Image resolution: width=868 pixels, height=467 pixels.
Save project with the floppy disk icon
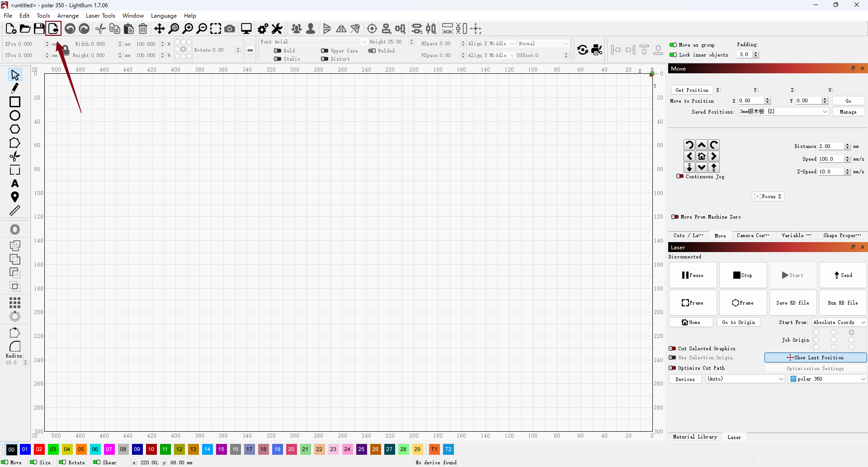tap(39, 29)
